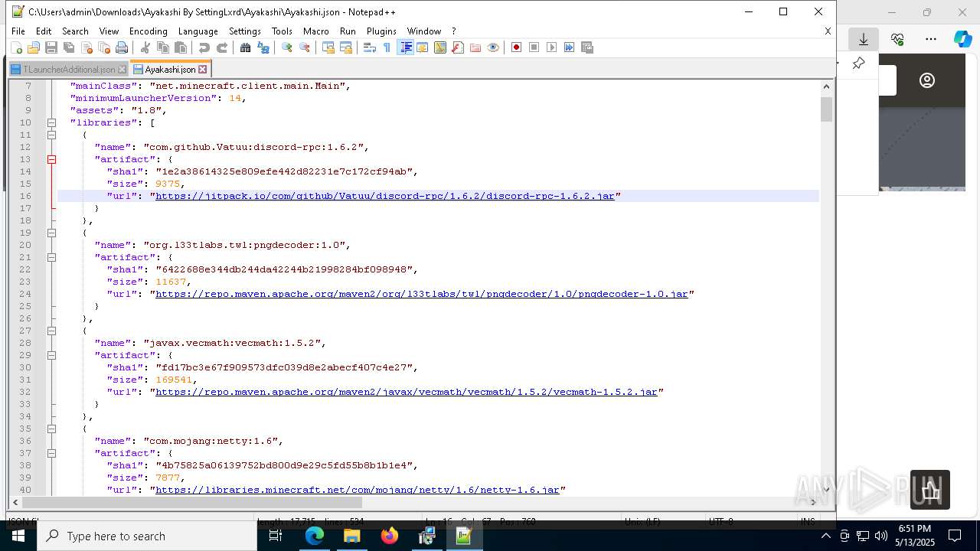The width and height of the screenshot is (980, 551).
Task: Open the netty-1.6.jar minecraft URL
Action: pos(358,490)
